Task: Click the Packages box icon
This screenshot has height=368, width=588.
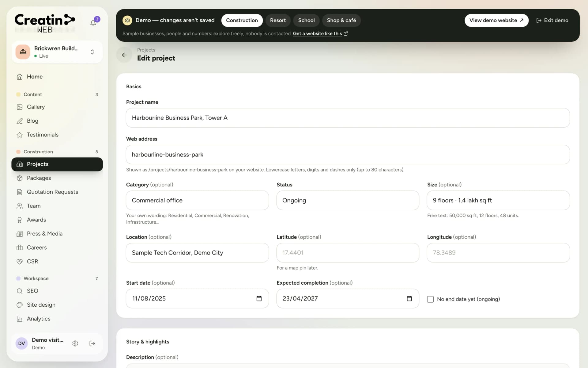Action: (x=20, y=178)
